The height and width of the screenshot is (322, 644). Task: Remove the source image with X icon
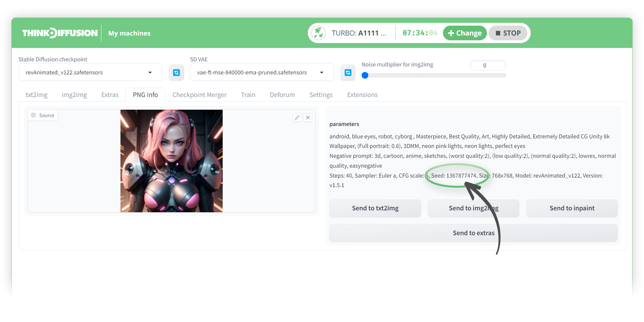pos(308,118)
